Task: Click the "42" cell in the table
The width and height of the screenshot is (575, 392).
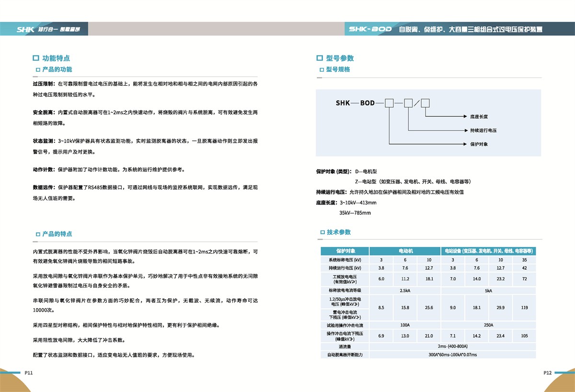Action: pyautogui.click(x=524, y=268)
